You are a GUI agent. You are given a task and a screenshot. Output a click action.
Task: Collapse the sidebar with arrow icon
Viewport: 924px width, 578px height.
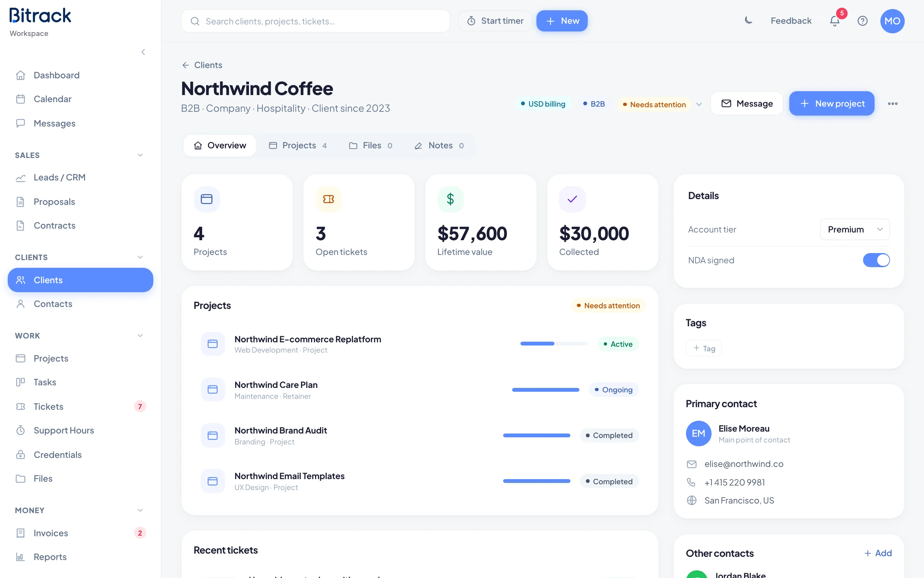point(143,52)
